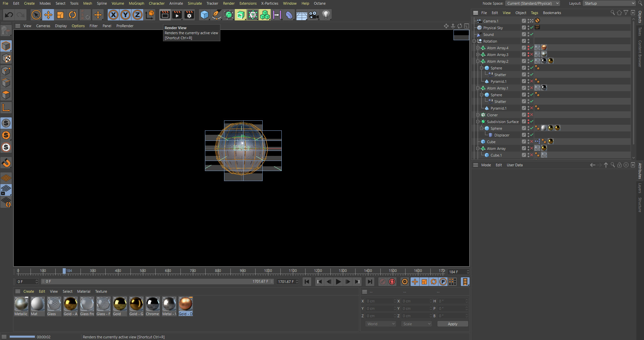This screenshot has width=644, height=340.
Task: Open Object Manager Tags menu
Action: [x=534, y=13]
